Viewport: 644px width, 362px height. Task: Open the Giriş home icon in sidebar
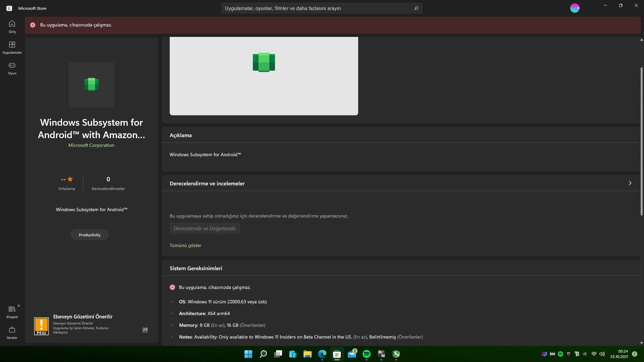pos(12,26)
